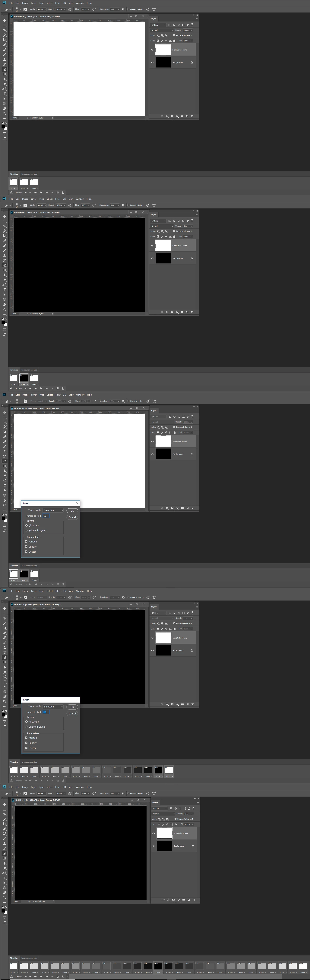Click the brush settings gear in topmost options bar

point(123,9)
